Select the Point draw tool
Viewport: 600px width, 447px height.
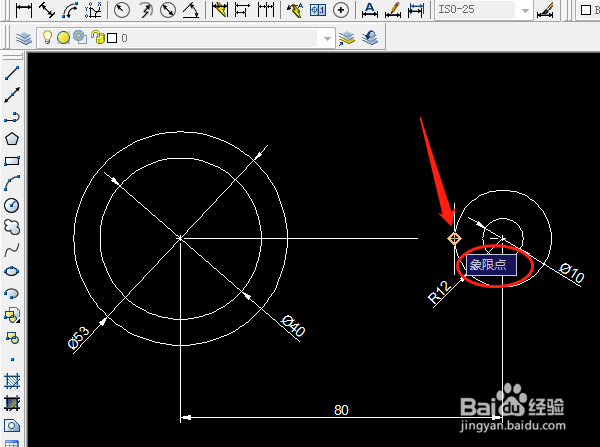(x=12, y=360)
